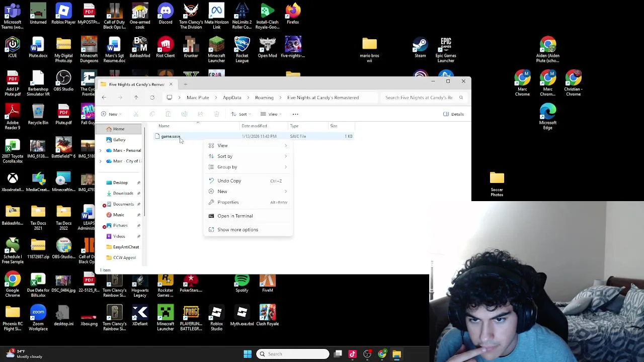Open the New dropdown in toolbar
644x362 pixels.
click(x=112, y=114)
